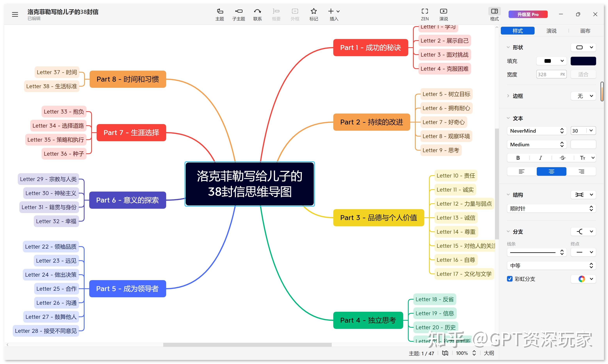
Task: Click the 适合 fit width button
Action: click(x=583, y=74)
